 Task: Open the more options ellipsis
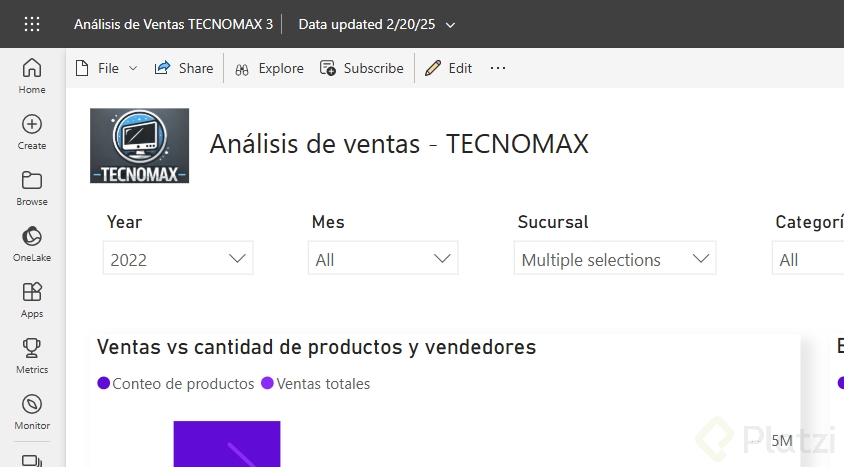[498, 68]
